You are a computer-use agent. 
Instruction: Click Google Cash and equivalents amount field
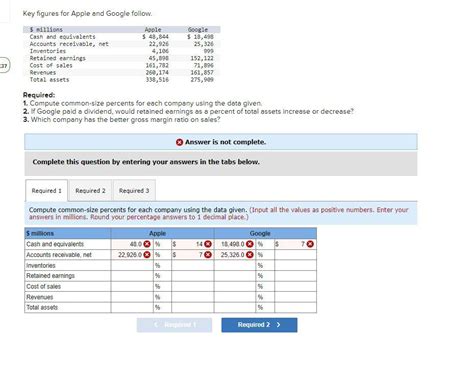[x=235, y=244]
